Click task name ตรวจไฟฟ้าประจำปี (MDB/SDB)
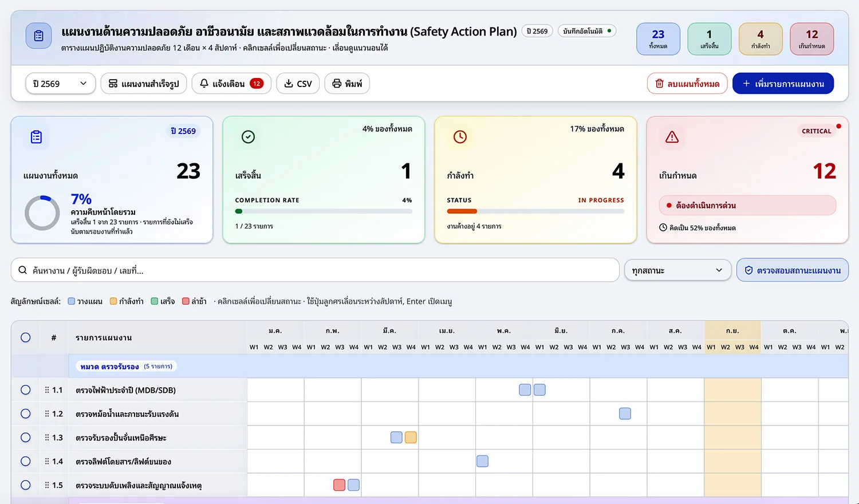 [126, 390]
